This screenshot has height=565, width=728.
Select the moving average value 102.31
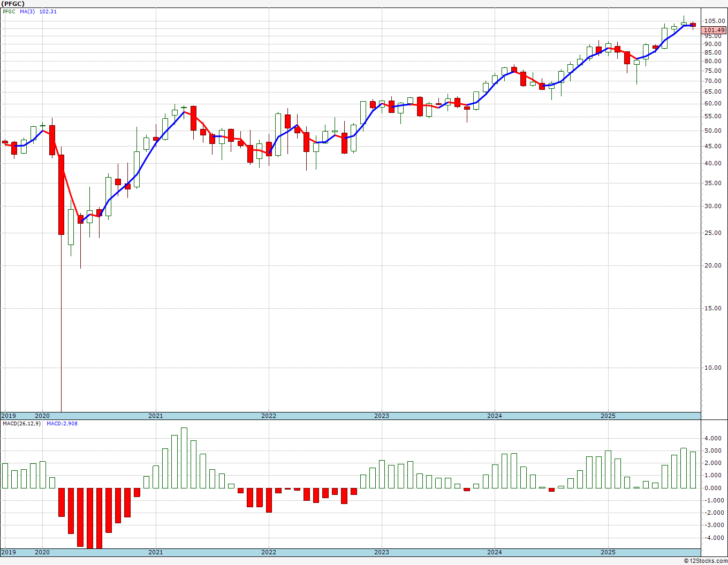[48, 11]
